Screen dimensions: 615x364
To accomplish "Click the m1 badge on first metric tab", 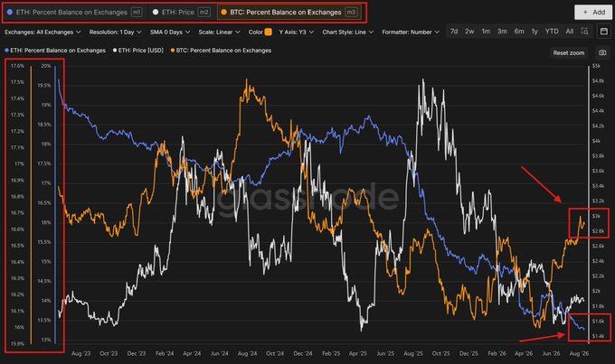I will [137, 12].
